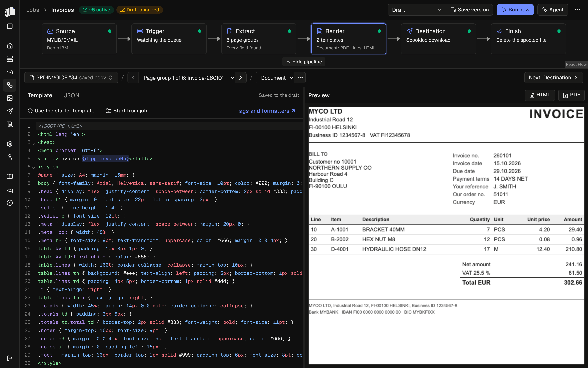The height and width of the screenshot is (368, 588).
Task: Download preview as PDF
Action: (571, 95)
